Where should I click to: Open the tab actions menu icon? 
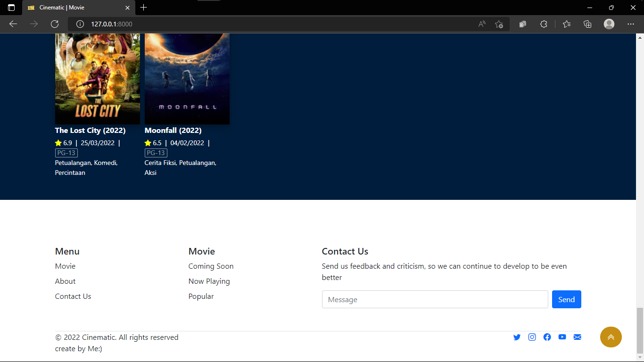[x=11, y=8]
